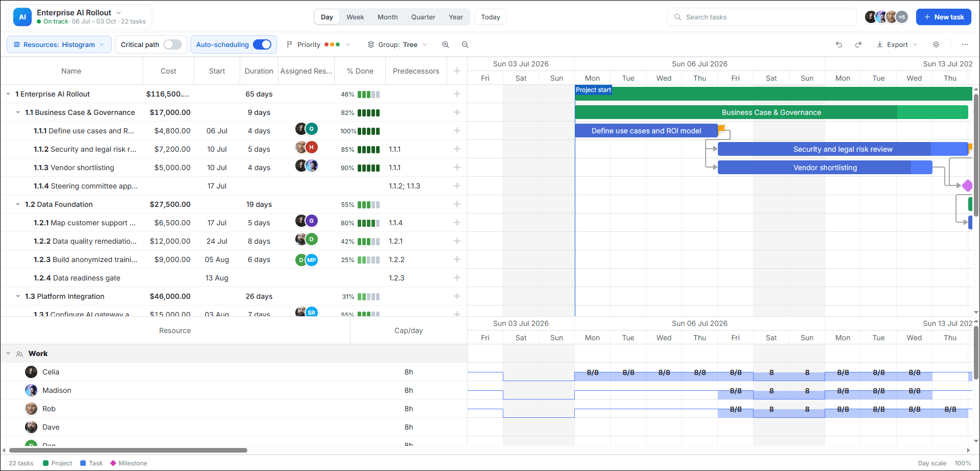Open the more options ellipsis menu
Image resolution: width=980 pixels, height=471 pixels.
point(965,44)
